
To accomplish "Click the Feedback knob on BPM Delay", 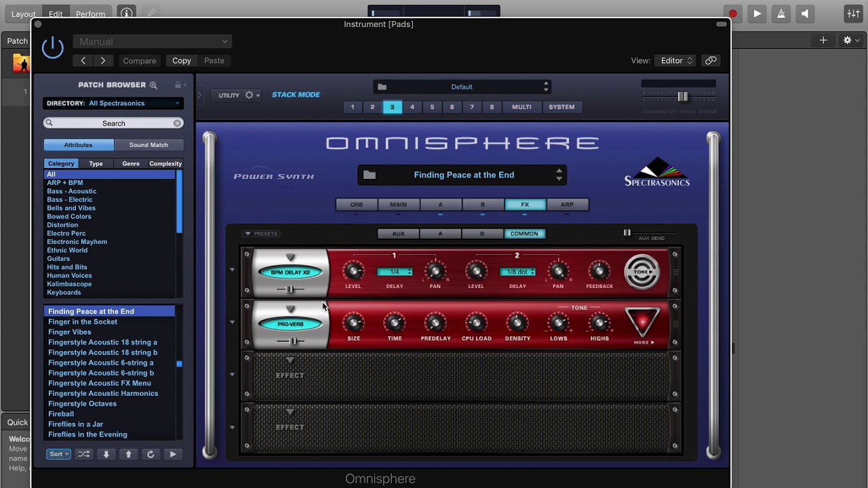I will coord(599,271).
